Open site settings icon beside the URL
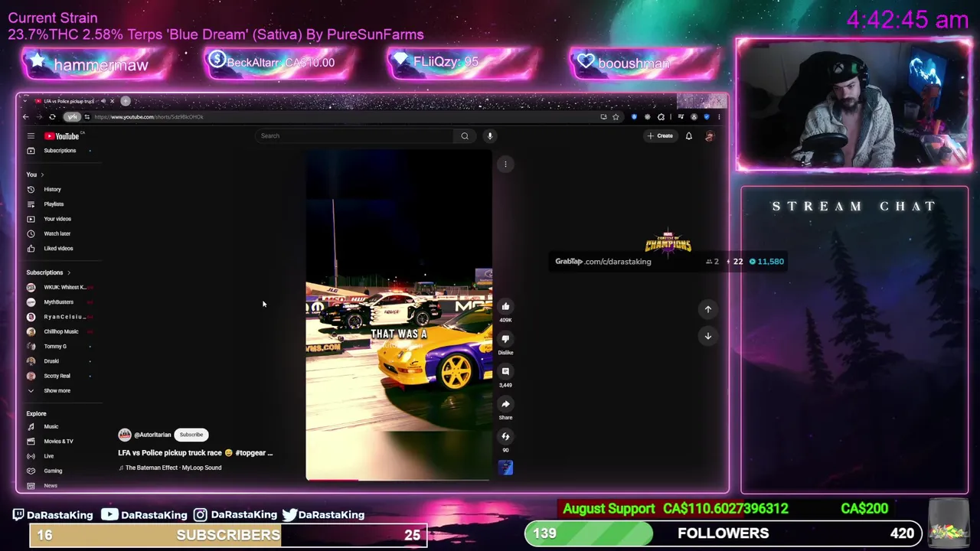The height and width of the screenshot is (551, 980). point(87,117)
